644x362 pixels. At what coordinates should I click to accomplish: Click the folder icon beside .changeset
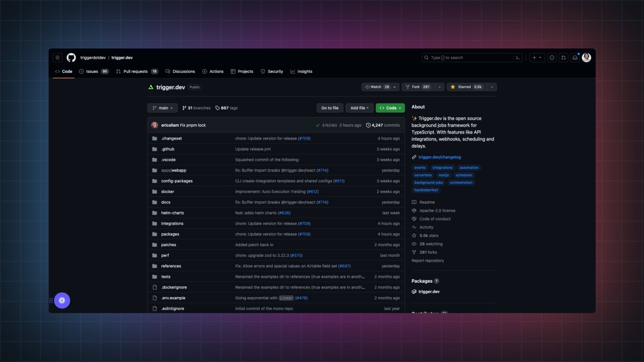coord(155,138)
